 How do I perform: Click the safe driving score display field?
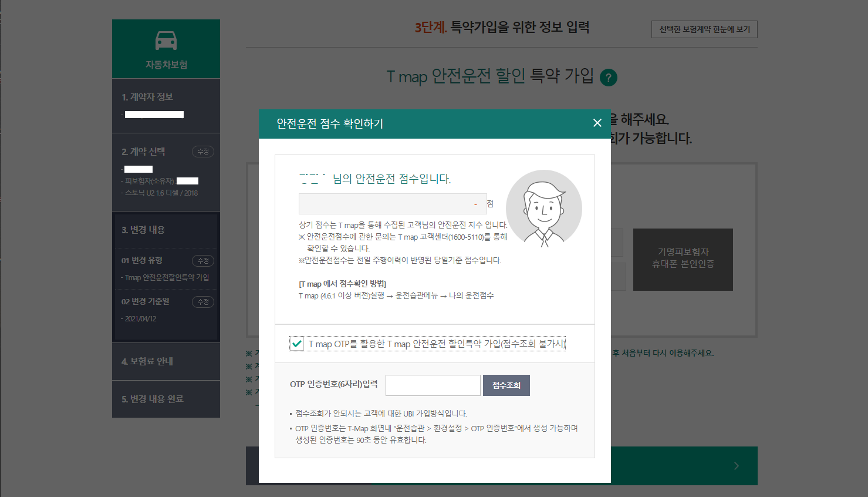pyautogui.click(x=393, y=204)
